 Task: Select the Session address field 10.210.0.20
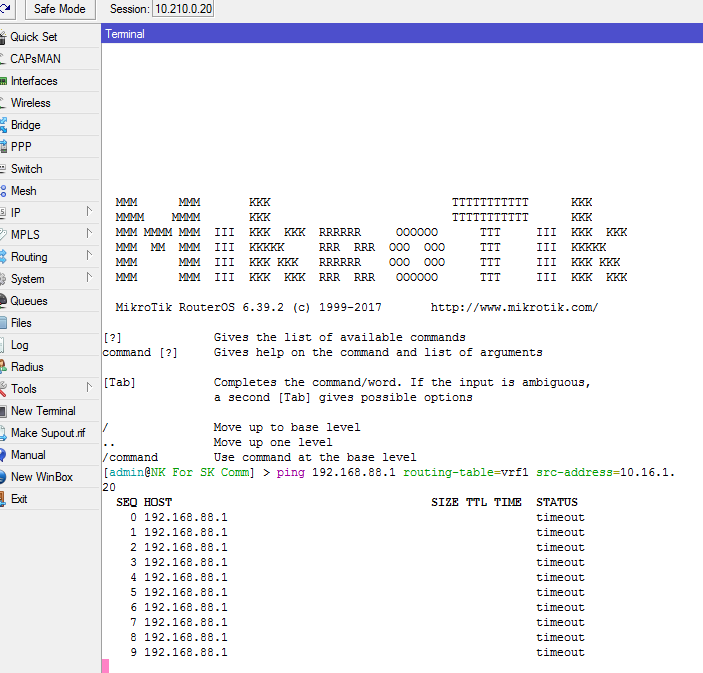(183, 9)
